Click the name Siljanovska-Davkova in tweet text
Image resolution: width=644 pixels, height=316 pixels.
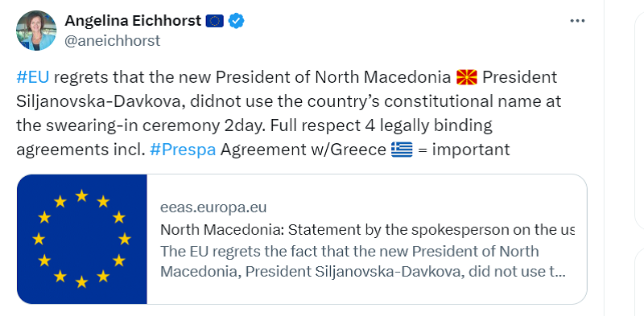(98, 101)
